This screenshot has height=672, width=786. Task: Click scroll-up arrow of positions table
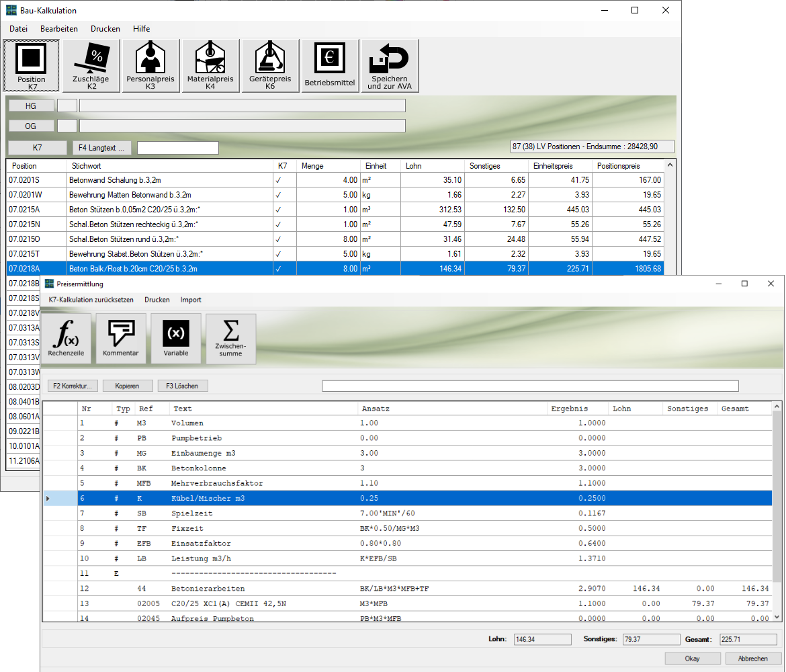(x=670, y=165)
